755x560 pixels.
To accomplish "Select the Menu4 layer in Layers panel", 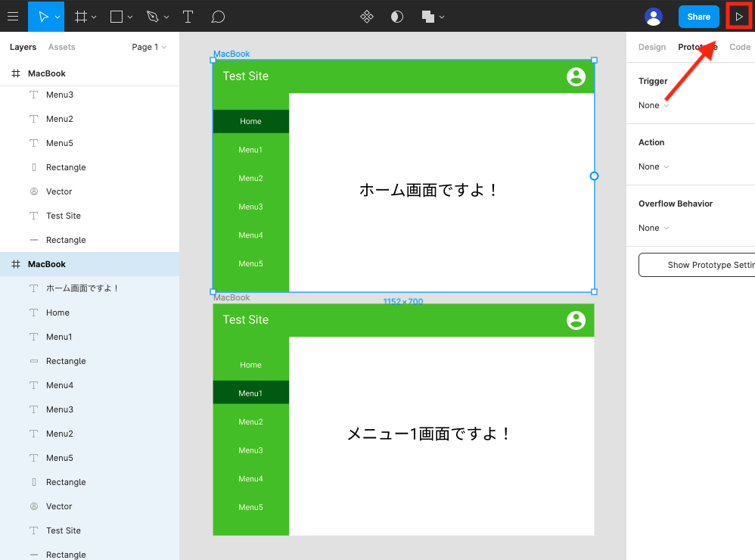I will click(89, 385).
